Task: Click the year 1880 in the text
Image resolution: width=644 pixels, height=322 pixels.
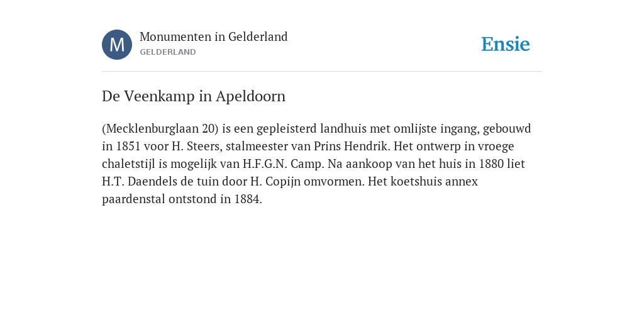Action: (x=491, y=164)
